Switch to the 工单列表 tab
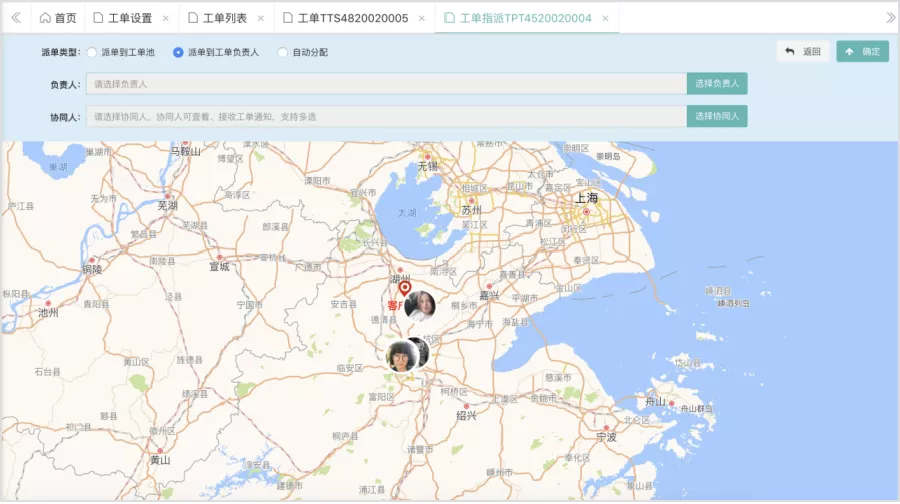 224,18
